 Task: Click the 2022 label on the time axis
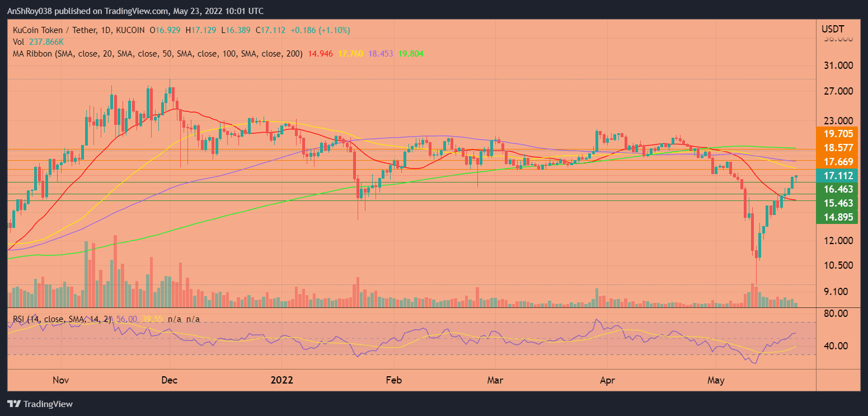(283, 380)
